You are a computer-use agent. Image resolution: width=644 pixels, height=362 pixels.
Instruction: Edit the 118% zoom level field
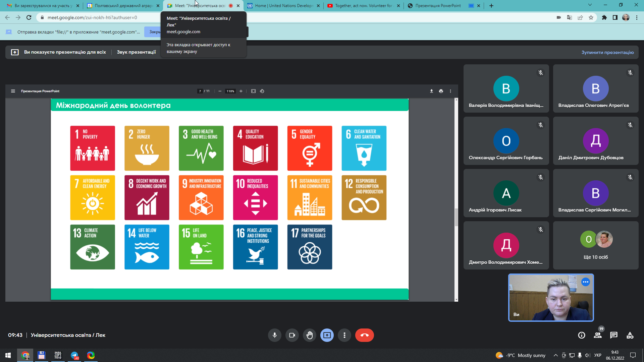[230, 91]
